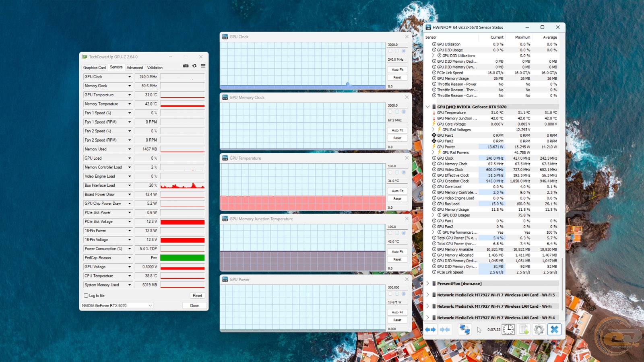Start logging with the HWiNFO sheet-plus icon

[x=524, y=329]
